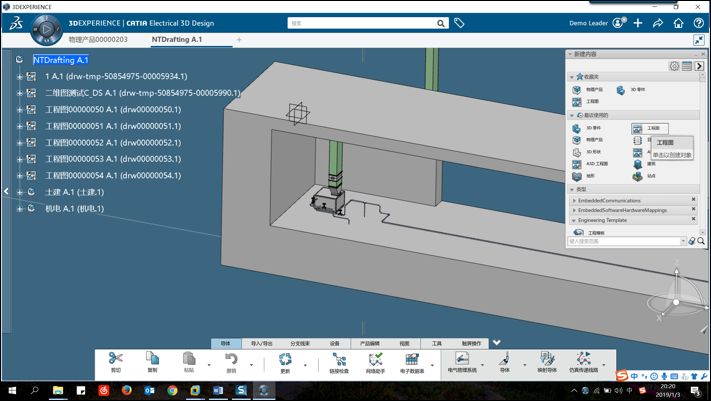Viewport: 711px width, 401px height.
Task: Expand the 土建 A.1 tree node
Action: (x=19, y=192)
